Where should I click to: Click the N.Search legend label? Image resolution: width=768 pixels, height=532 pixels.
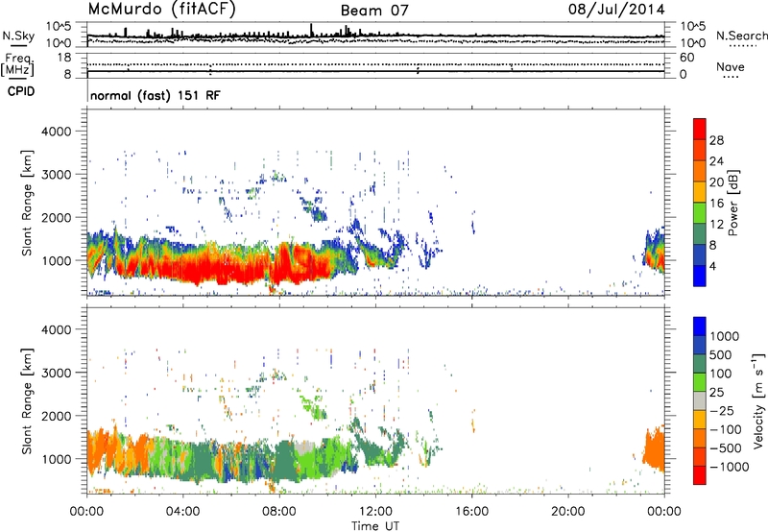742,36
